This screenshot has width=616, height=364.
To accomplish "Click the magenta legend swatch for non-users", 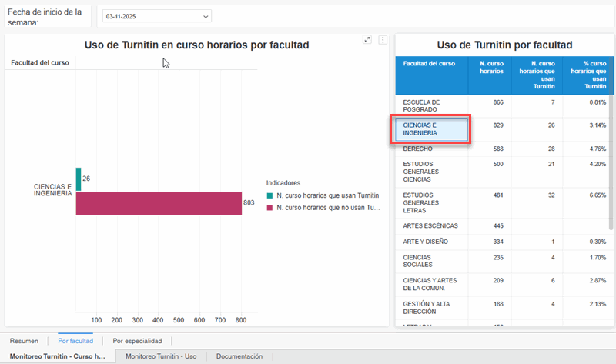I will (x=269, y=208).
